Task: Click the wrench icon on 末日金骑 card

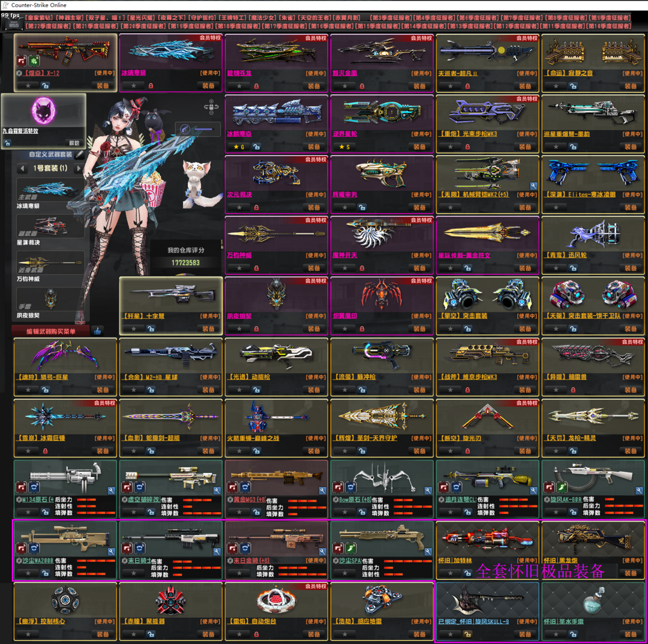Action: click(x=322, y=552)
